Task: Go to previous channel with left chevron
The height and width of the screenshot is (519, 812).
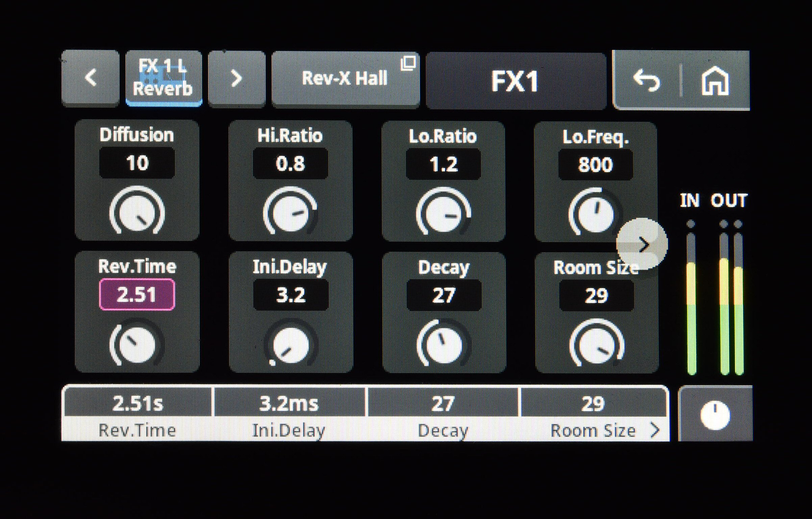Action: pyautogui.click(x=91, y=78)
